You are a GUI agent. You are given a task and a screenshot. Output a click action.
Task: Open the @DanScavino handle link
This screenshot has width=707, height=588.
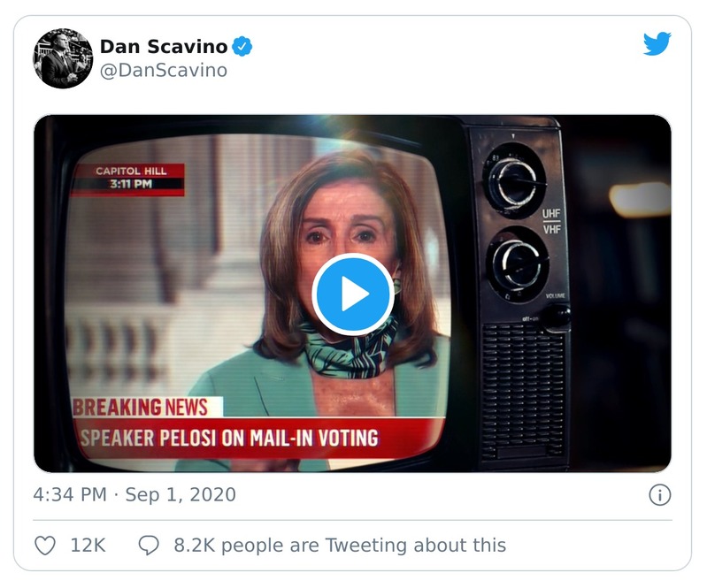coord(164,71)
